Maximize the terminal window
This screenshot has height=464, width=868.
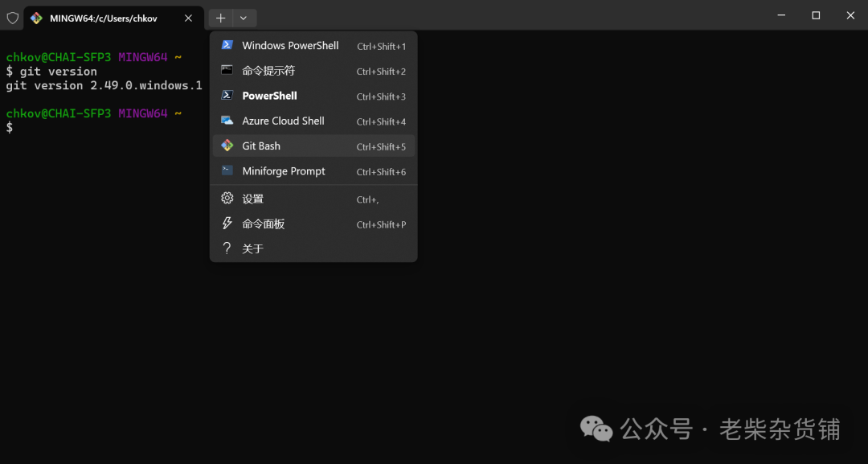tap(816, 15)
